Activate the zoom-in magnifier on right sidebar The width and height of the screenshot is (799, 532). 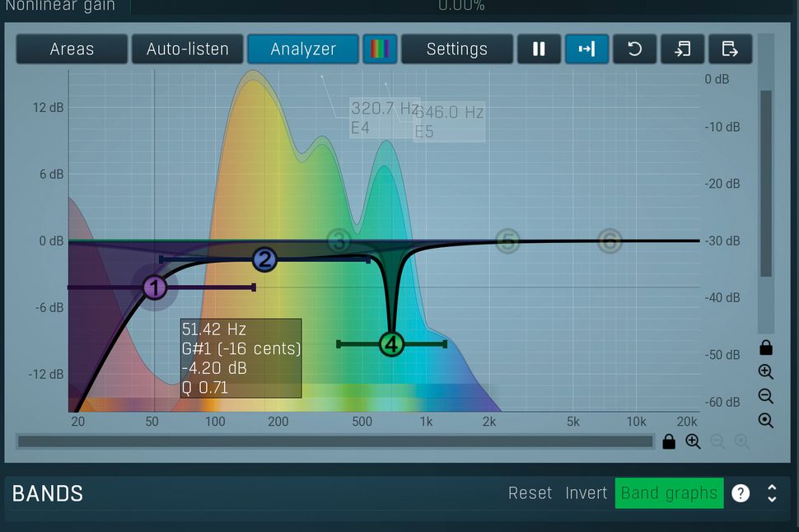pos(766,371)
